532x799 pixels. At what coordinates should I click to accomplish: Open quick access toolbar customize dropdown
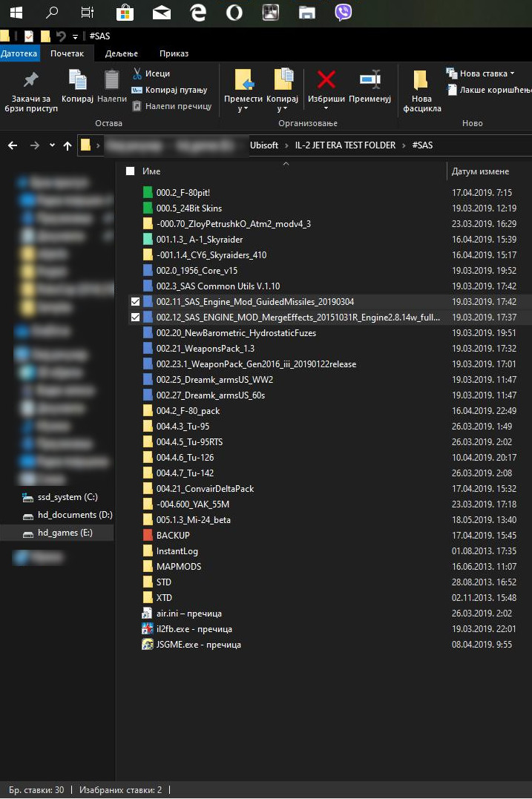click(75, 36)
